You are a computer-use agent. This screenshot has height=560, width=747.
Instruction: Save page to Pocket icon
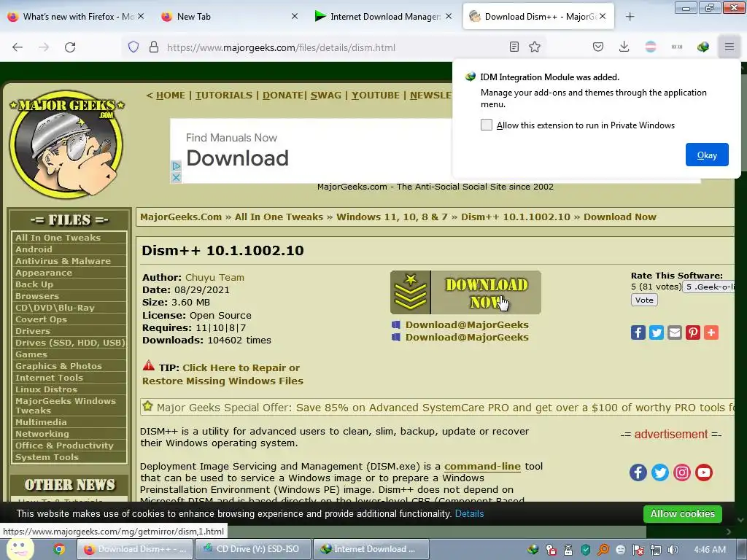[x=598, y=47]
